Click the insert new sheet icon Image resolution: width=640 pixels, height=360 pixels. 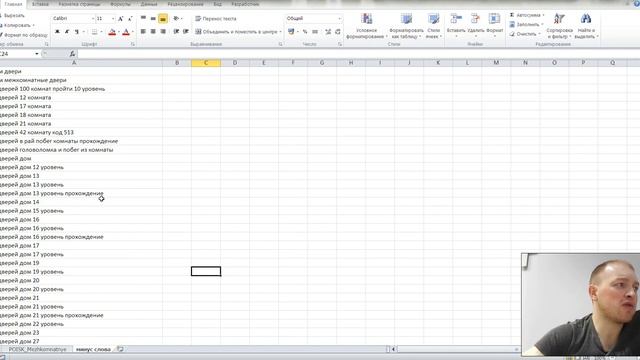coord(120,349)
